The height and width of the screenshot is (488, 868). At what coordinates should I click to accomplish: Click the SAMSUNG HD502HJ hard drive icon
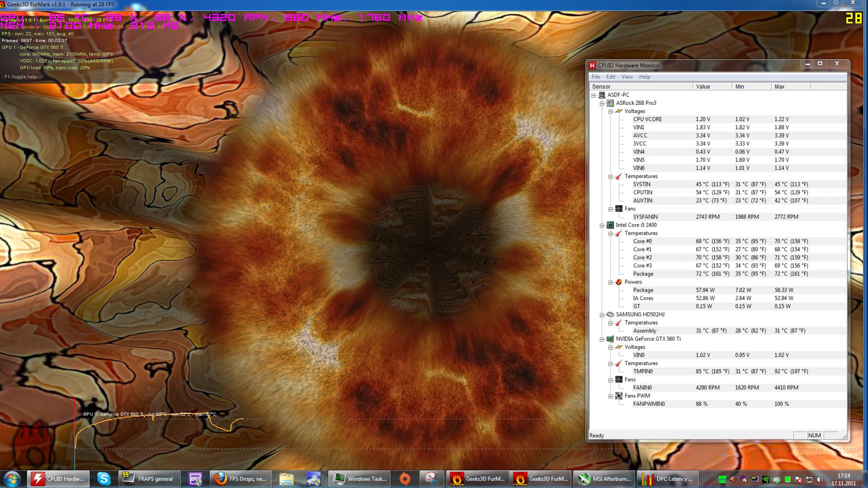point(610,314)
